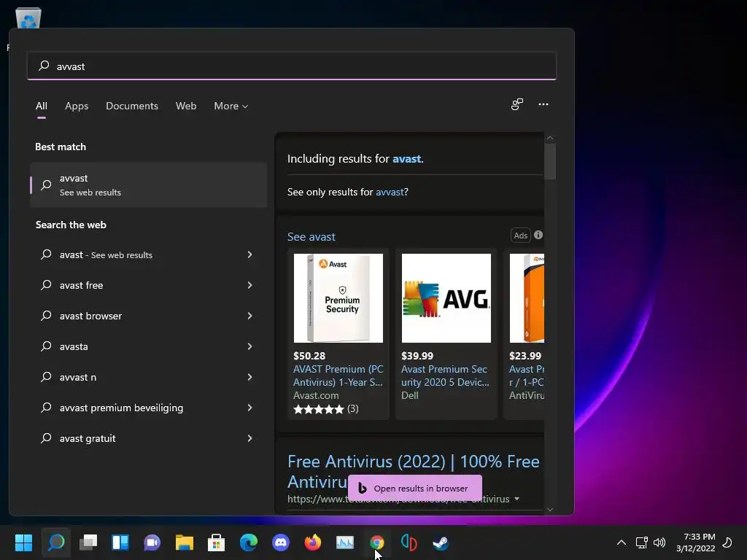Open 'Avast Premium Security 2020' Dell link

click(445, 376)
